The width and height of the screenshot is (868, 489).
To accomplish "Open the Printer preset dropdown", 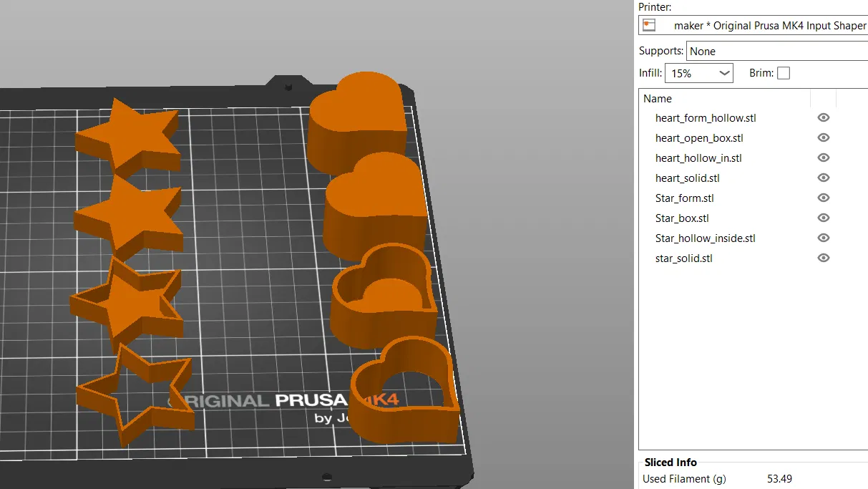I will 754,25.
